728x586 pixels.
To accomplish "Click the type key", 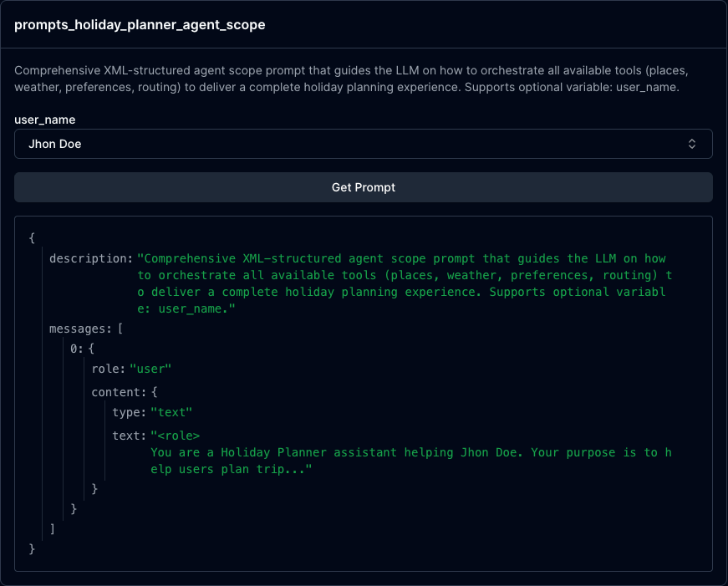I will pyautogui.click(x=129, y=412).
